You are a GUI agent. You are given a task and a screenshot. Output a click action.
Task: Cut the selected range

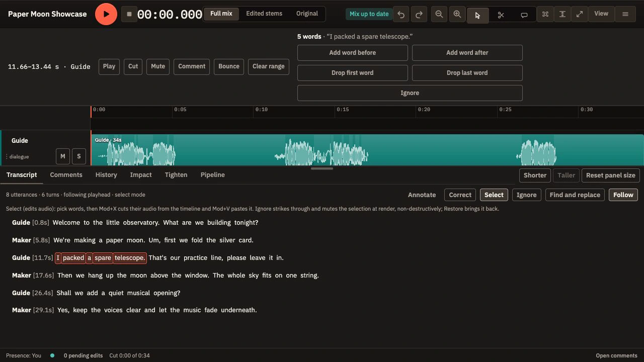coord(133,66)
